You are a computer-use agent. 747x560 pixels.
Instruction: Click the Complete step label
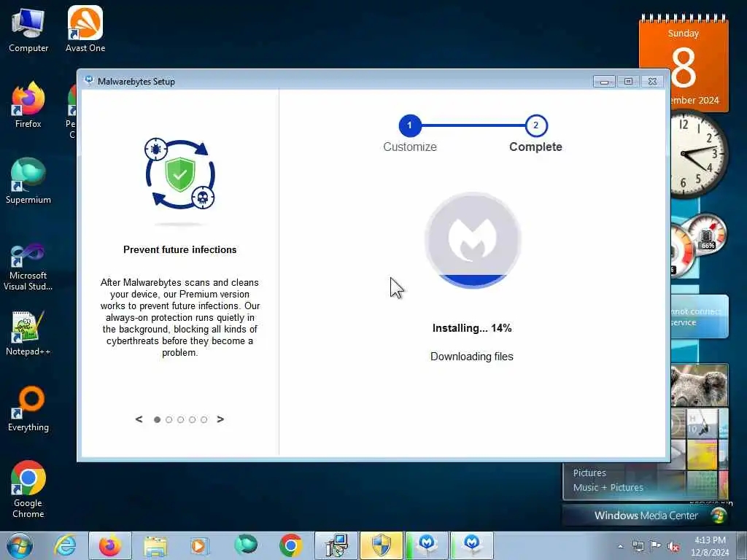click(x=535, y=147)
